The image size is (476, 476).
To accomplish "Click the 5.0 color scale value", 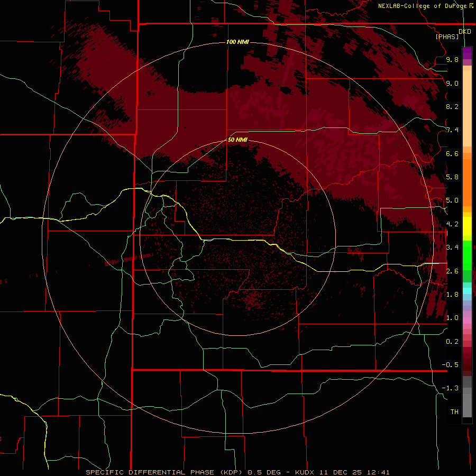I will click(452, 200).
